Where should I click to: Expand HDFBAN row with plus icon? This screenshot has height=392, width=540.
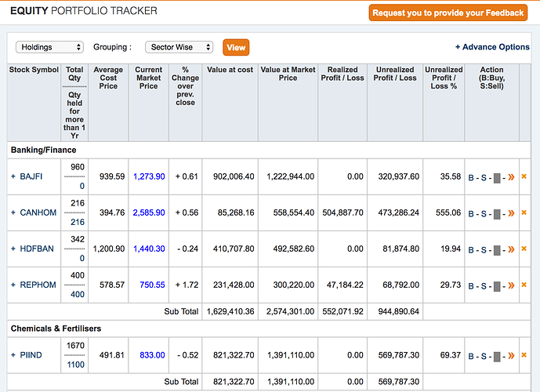[13, 249]
